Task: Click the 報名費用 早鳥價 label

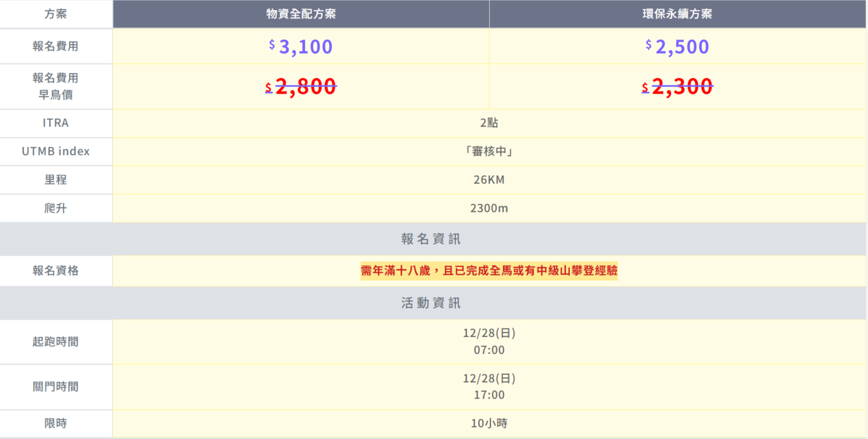Action: [56, 86]
